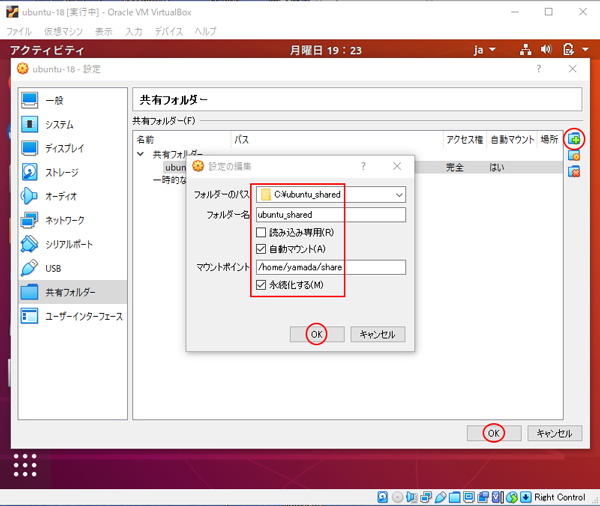Screen dimensions: 600x506
Task: Click the shared folders status bar icon
Action: 455,497
